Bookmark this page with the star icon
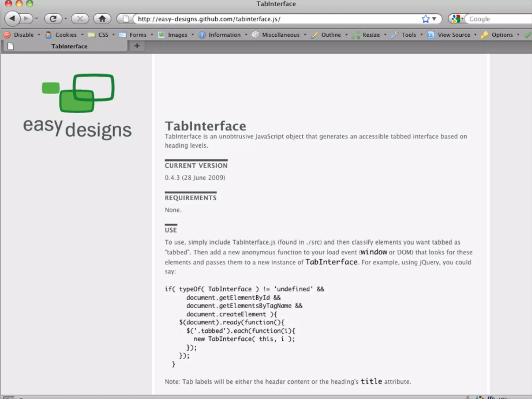 [x=425, y=19]
